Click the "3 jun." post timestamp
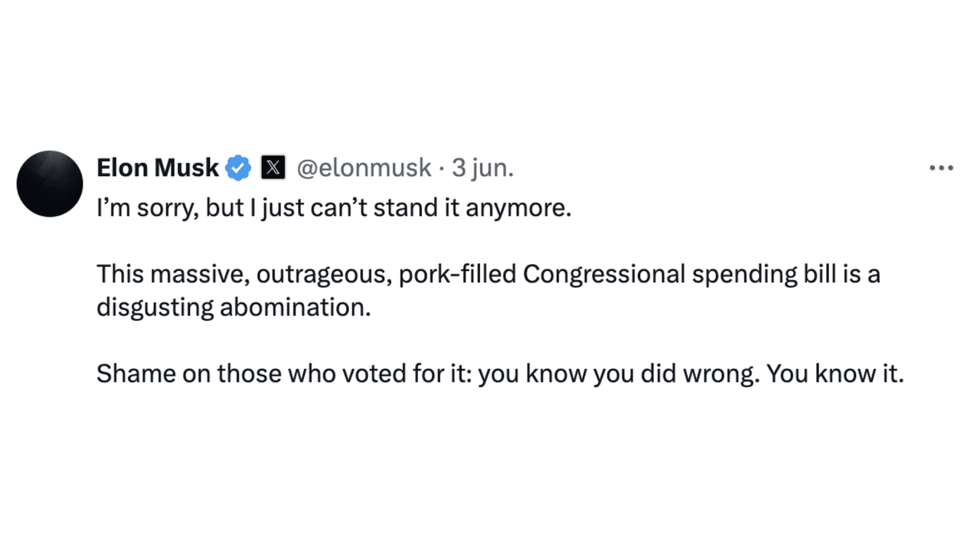 pos(482,168)
